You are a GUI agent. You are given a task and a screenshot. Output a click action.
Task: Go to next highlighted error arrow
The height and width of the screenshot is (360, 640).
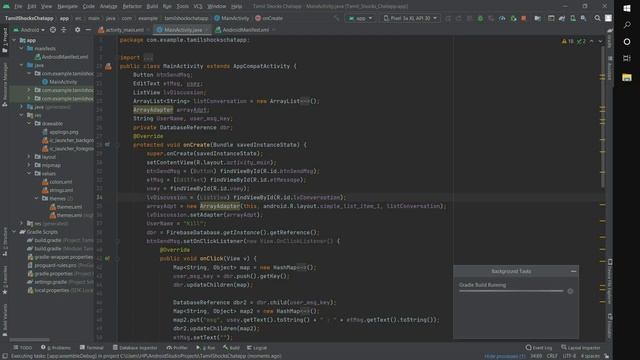tap(600, 41)
